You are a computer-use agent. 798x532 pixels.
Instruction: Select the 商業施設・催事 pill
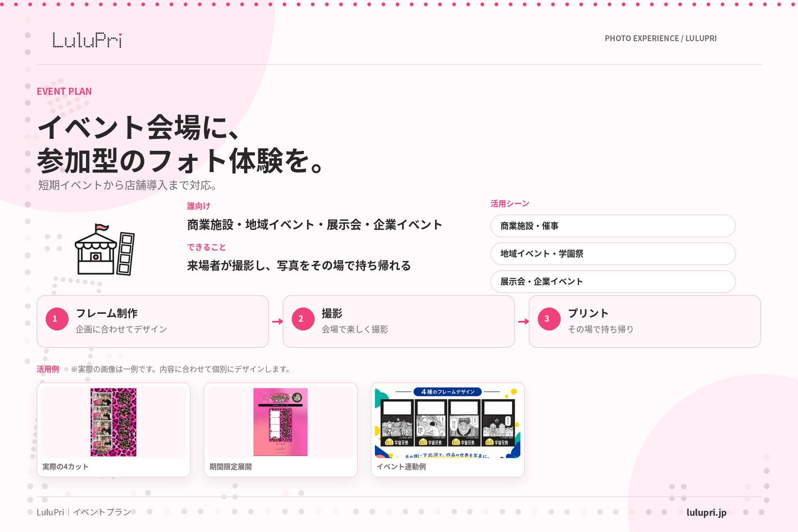pos(613,226)
